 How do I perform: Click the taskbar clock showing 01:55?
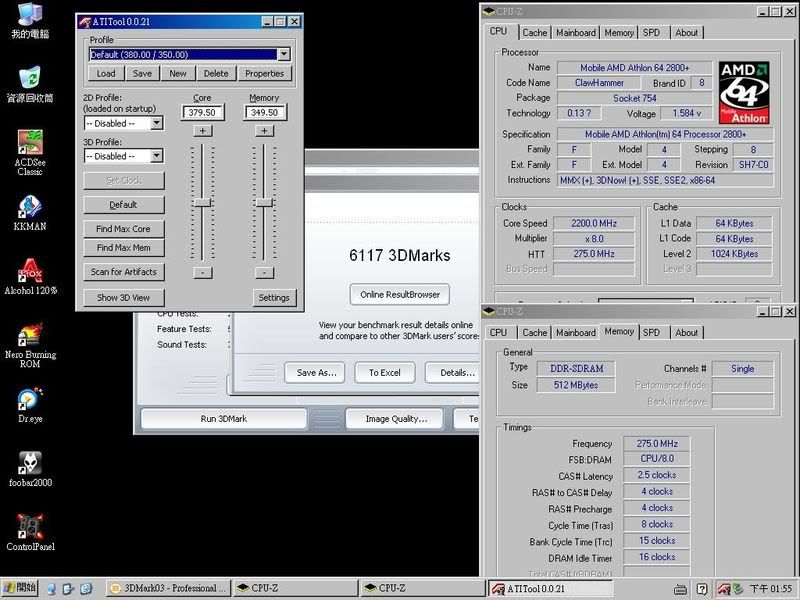(771, 589)
